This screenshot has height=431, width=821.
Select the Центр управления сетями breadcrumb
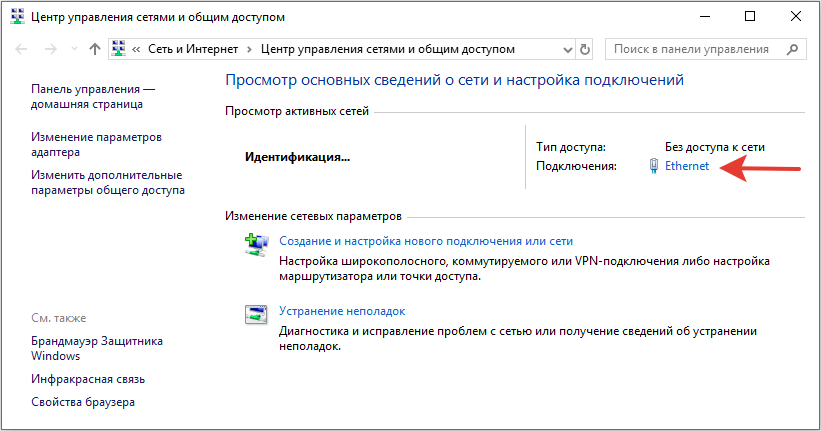point(388,49)
